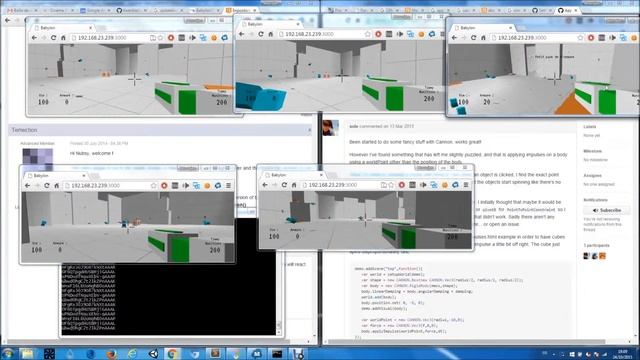This screenshot has width=640, height=360.
Task: Click horizontal scrollbar of left background browser
Action: point(148,341)
